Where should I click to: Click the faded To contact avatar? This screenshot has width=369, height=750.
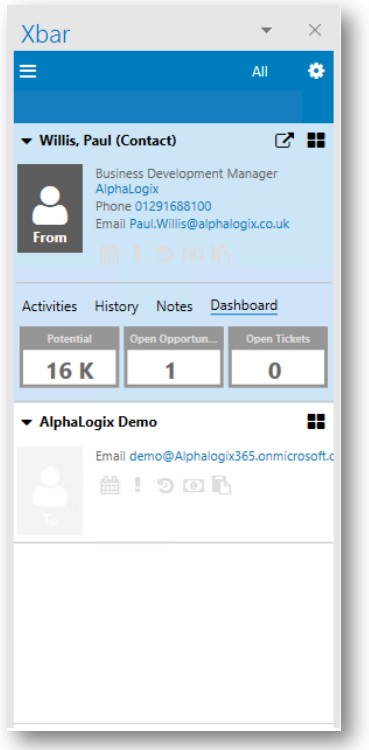click(50, 491)
